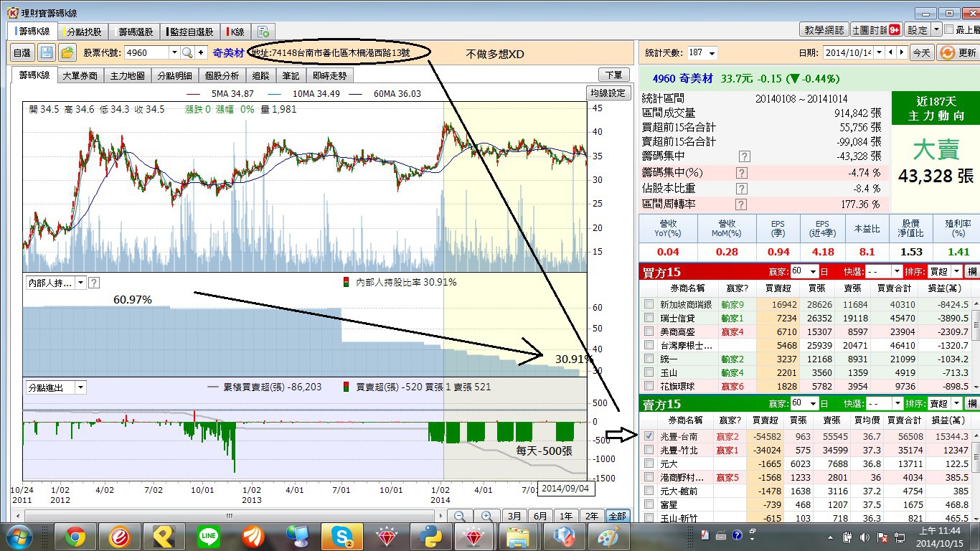Check the 富星 broker row
The height and width of the screenshot is (551, 980).
click(x=649, y=504)
